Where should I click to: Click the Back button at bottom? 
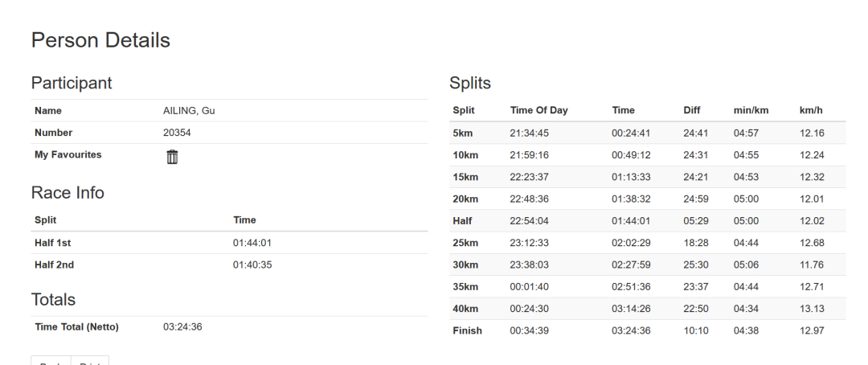pos(51,360)
